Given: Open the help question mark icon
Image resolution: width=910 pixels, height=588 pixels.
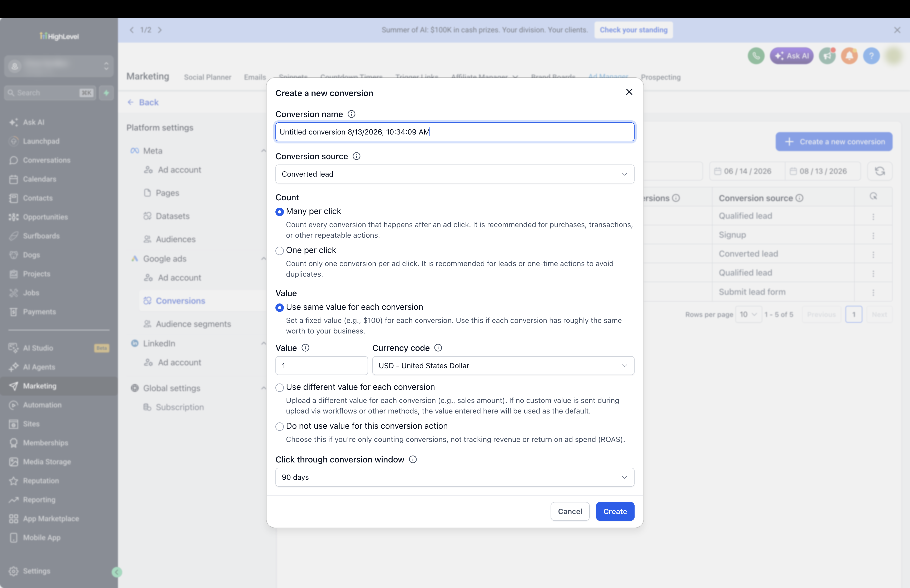Looking at the screenshot, I should point(871,56).
